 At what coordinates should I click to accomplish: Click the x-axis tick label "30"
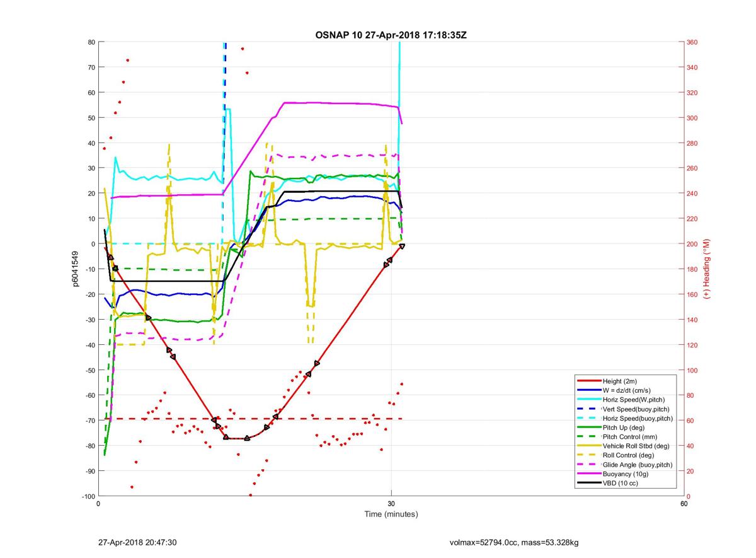pos(391,503)
